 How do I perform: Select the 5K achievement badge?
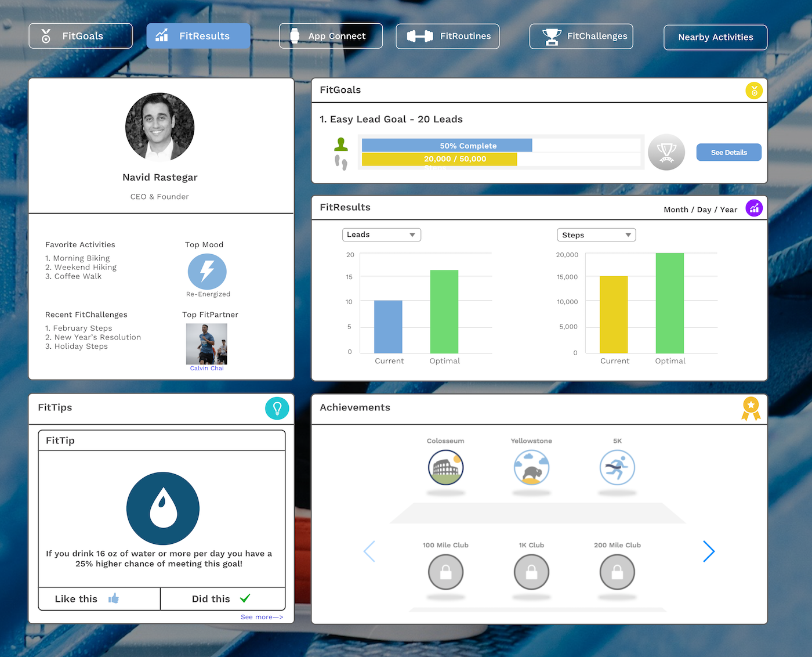(617, 468)
